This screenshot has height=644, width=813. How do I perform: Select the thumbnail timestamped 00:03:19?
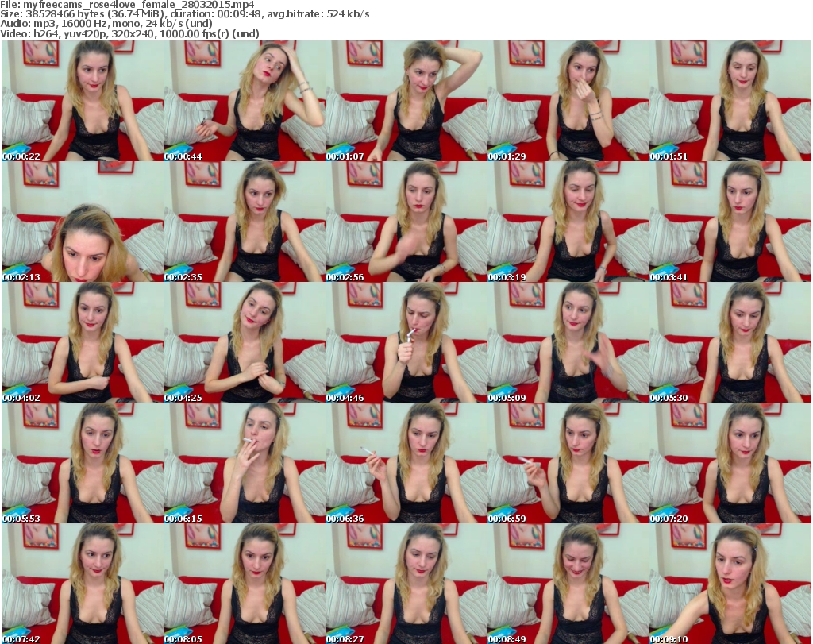568,222
